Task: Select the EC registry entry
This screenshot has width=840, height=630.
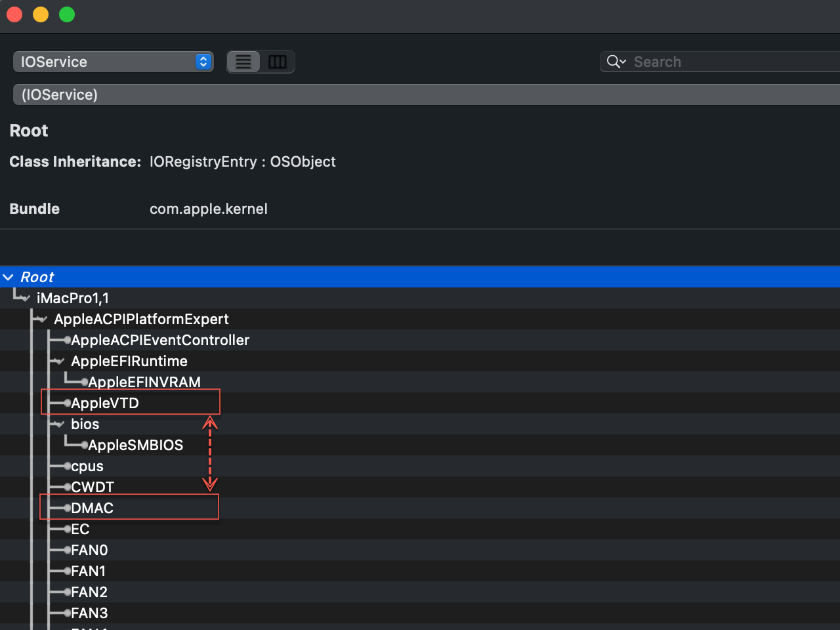Action: click(80, 529)
